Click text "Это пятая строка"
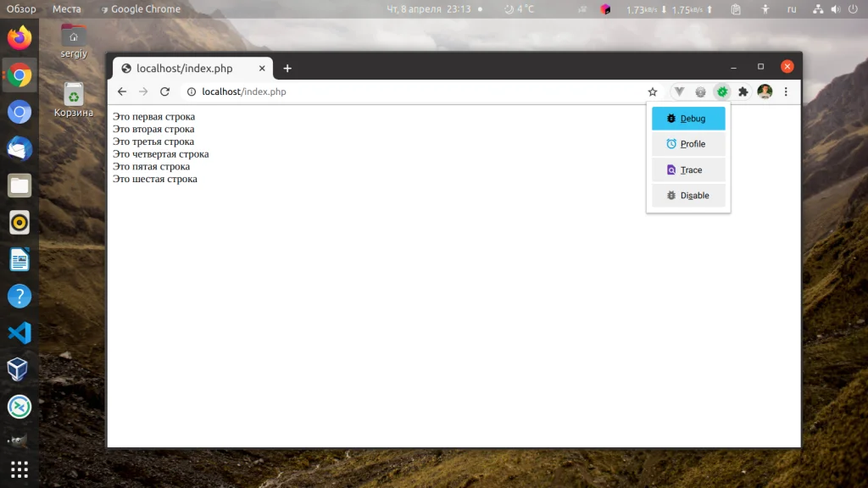Image resolution: width=868 pixels, height=488 pixels. click(151, 167)
